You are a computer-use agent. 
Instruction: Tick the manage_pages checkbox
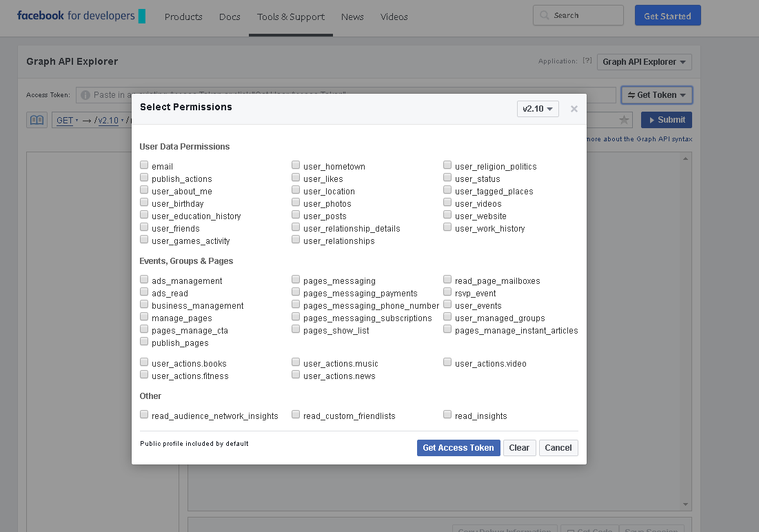[x=144, y=317]
